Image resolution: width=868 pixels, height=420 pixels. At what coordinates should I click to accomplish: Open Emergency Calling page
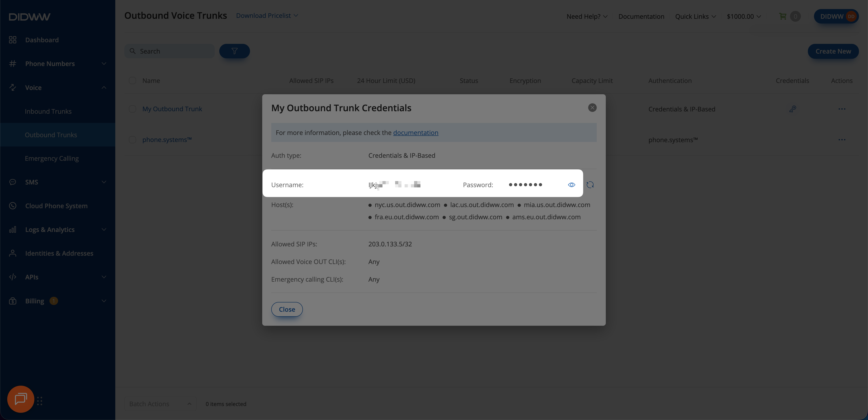click(x=52, y=158)
